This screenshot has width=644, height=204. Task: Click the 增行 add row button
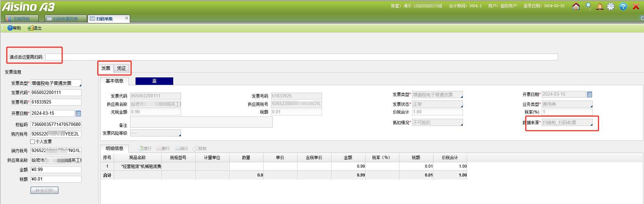click(145, 149)
